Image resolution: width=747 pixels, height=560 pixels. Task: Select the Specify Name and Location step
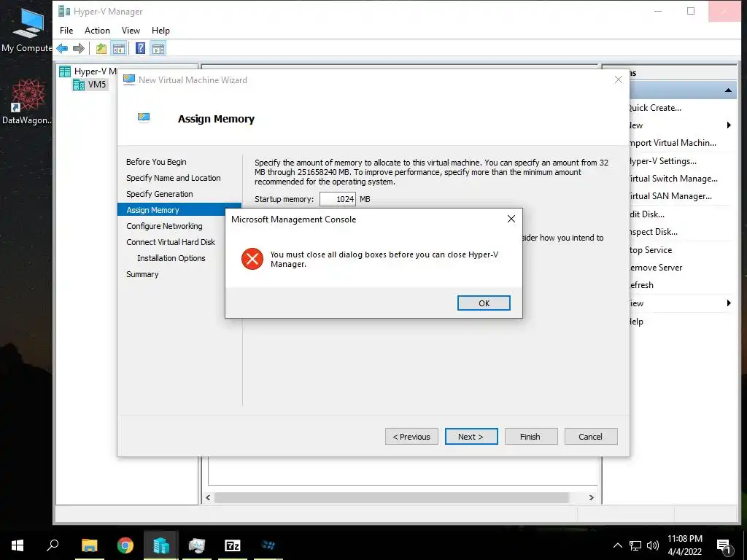(174, 178)
